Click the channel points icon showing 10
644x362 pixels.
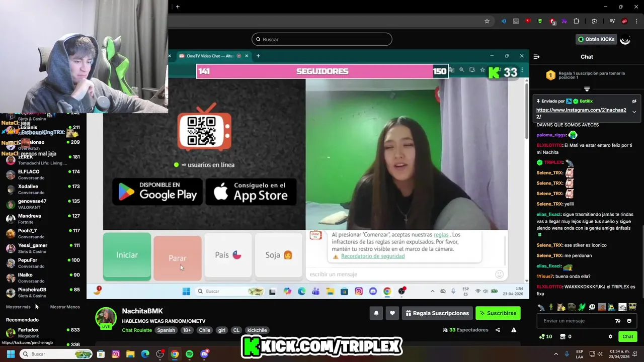545,336
